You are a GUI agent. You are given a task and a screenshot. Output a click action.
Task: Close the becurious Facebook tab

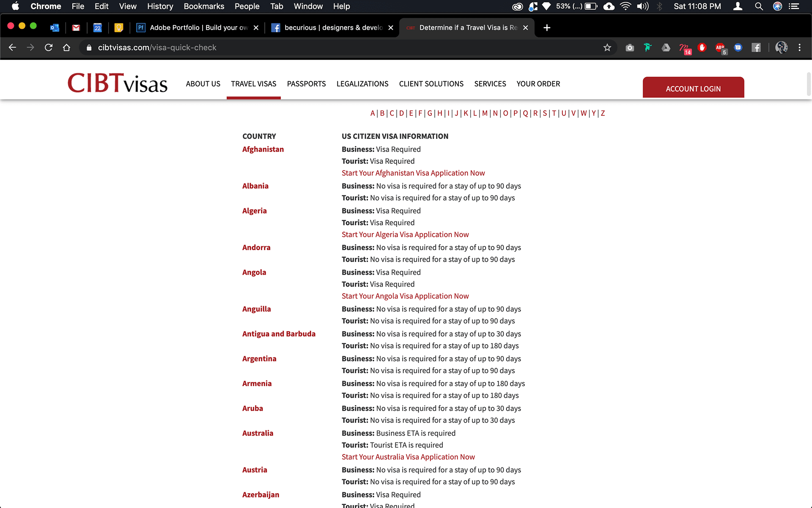[x=391, y=28]
